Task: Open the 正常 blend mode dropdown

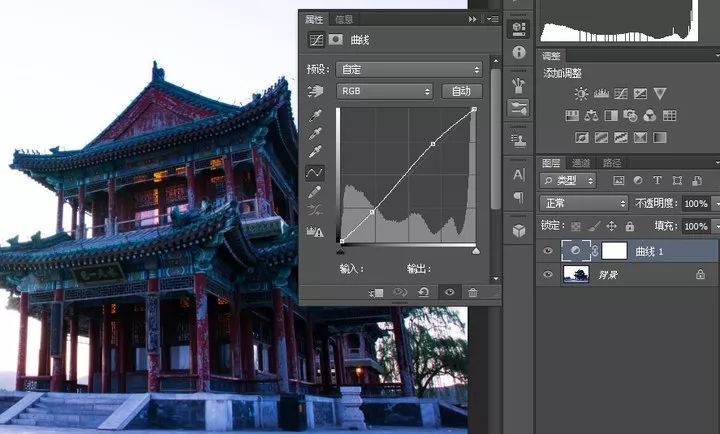Action: (x=583, y=203)
